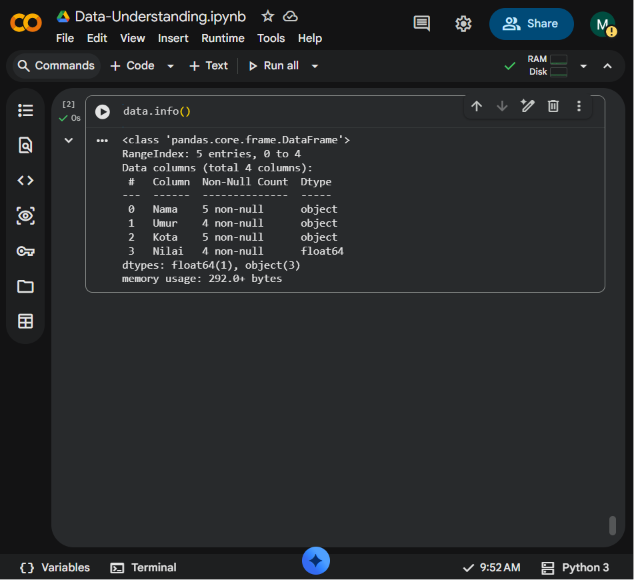The height and width of the screenshot is (580, 634).
Task: Open the Files folder icon
Action: tap(25, 286)
